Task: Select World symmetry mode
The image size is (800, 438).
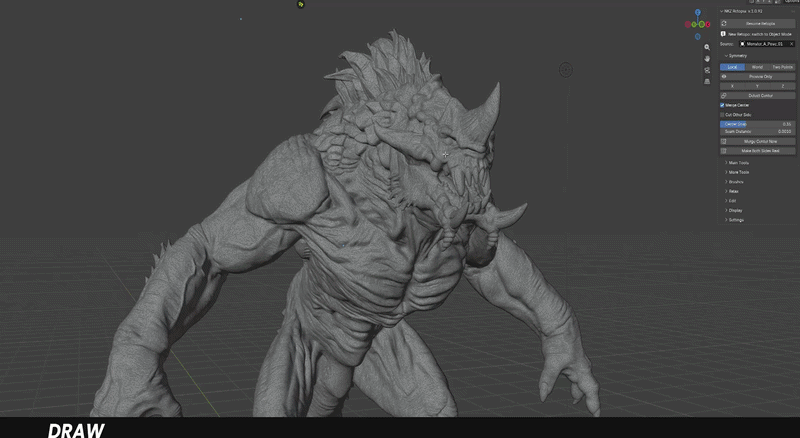Action: click(x=757, y=67)
